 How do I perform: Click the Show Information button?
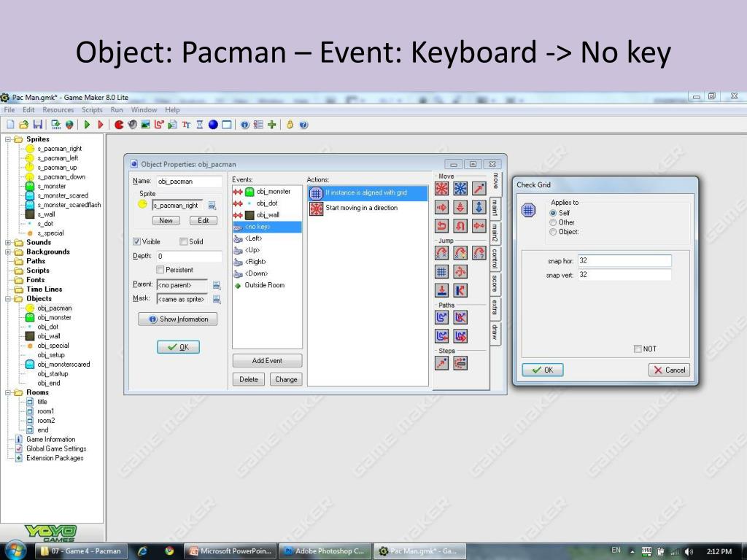pyautogui.click(x=178, y=319)
